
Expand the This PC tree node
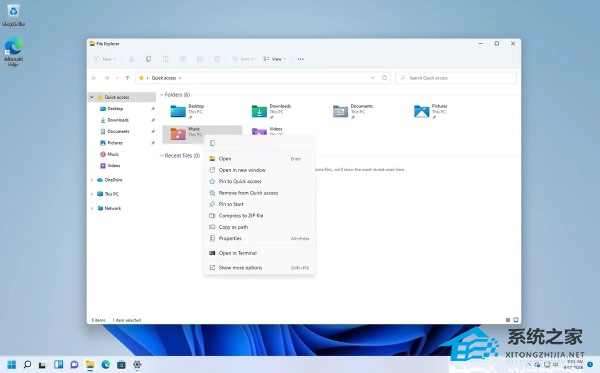[92, 194]
